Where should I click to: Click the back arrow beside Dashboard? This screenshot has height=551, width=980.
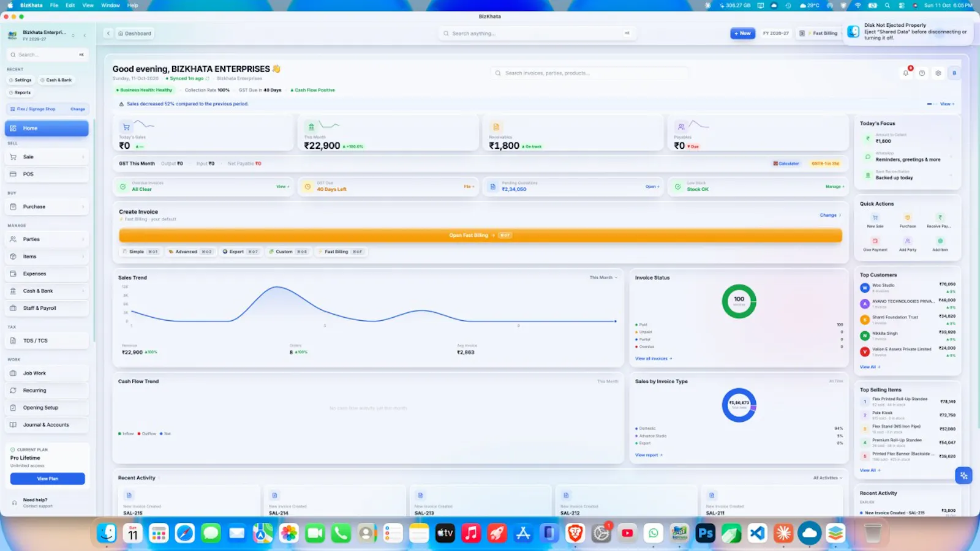(x=108, y=34)
